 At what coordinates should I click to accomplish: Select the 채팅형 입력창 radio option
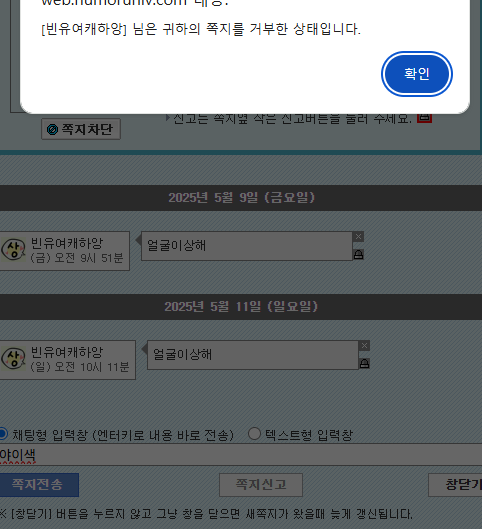coord(3,434)
